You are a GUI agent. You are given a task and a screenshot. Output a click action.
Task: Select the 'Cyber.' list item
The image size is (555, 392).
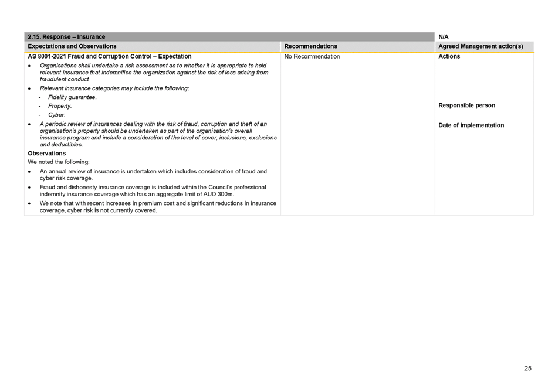57,115
